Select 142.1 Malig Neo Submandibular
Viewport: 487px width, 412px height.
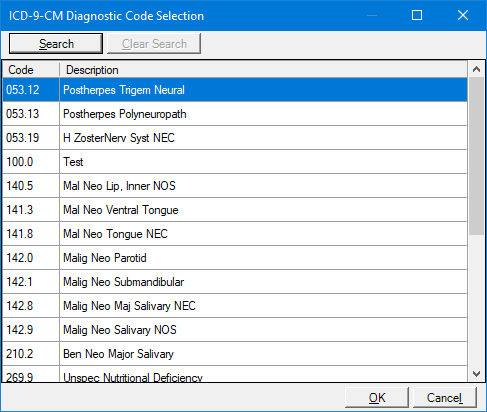tap(235, 282)
